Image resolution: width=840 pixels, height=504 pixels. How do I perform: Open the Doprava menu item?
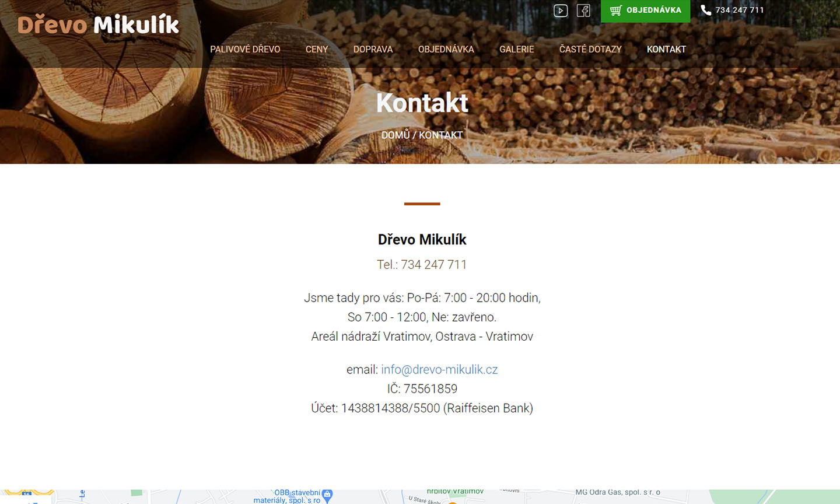(x=373, y=49)
